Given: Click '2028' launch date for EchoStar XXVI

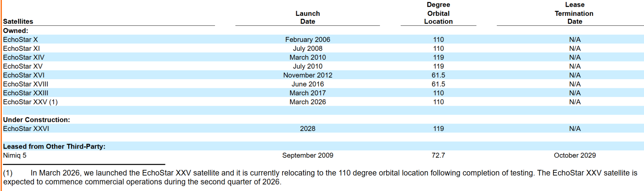Looking at the screenshot, I should click(x=308, y=129).
